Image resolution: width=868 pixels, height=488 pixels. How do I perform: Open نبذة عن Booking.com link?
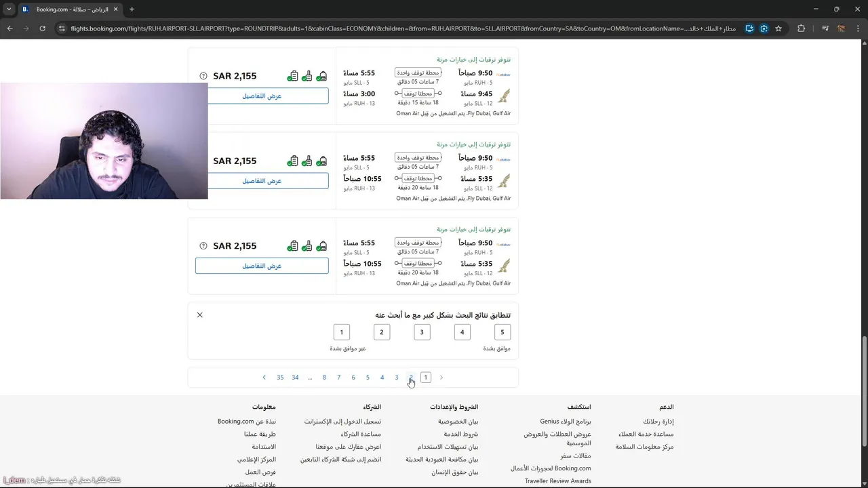click(247, 422)
